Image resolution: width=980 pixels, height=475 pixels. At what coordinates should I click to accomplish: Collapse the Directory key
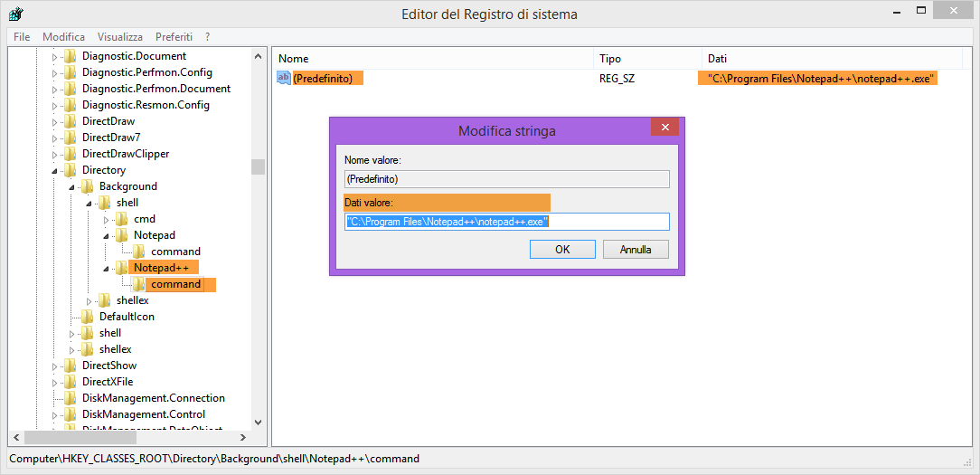pos(54,170)
